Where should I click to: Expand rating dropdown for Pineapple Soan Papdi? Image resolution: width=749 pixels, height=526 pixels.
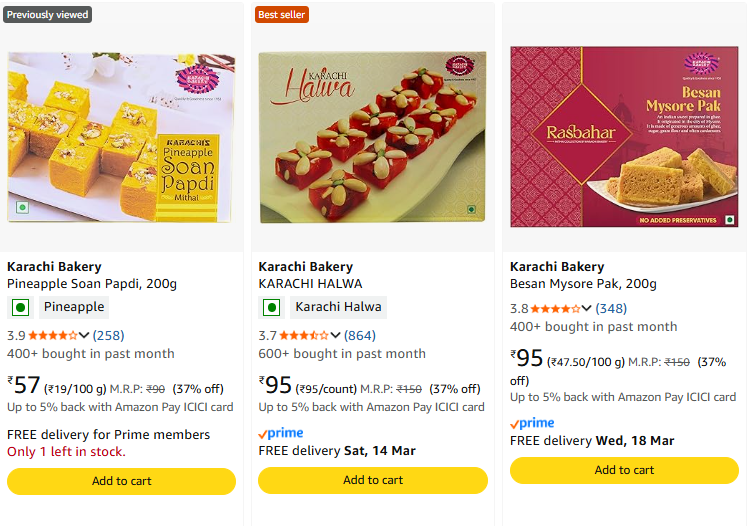pyautogui.click(x=85, y=336)
